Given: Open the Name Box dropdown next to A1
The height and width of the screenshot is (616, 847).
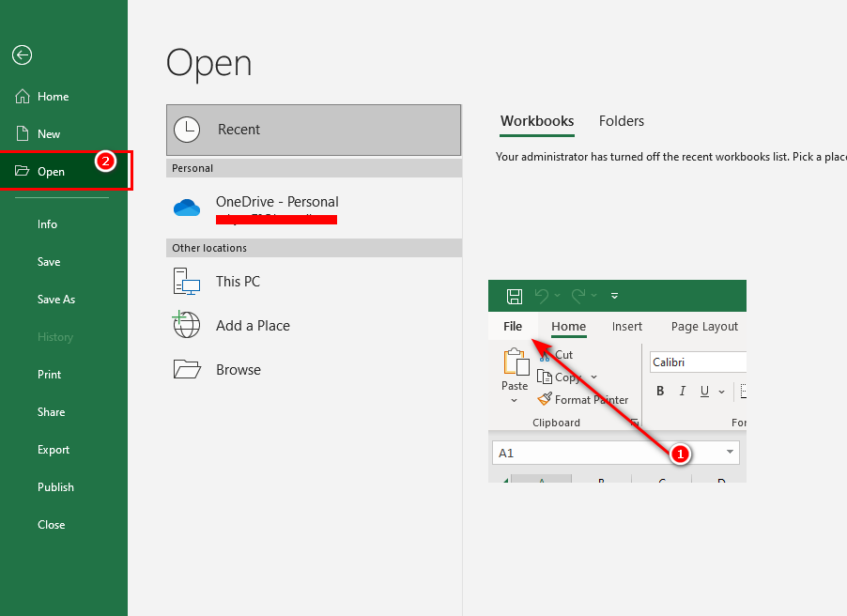Looking at the screenshot, I should click(x=730, y=453).
